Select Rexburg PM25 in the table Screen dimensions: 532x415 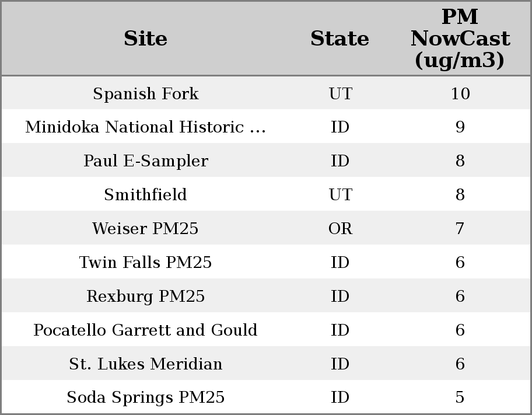(145, 297)
